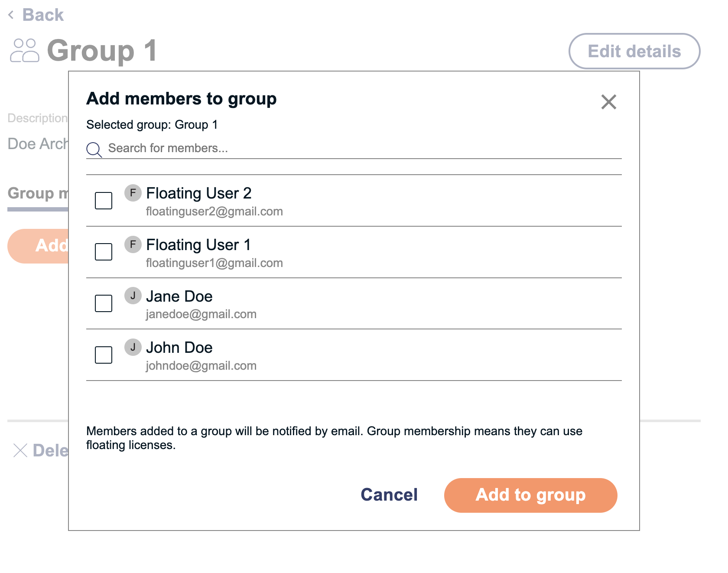The image size is (728, 573).
Task: Click Jane Doe's avatar icon
Action: click(x=133, y=296)
